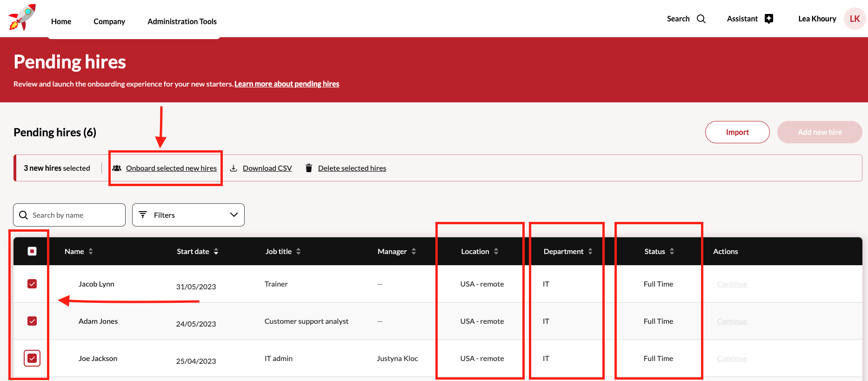Click the Search magnifier icon in header
This screenshot has width=868, height=381.
pos(701,19)
